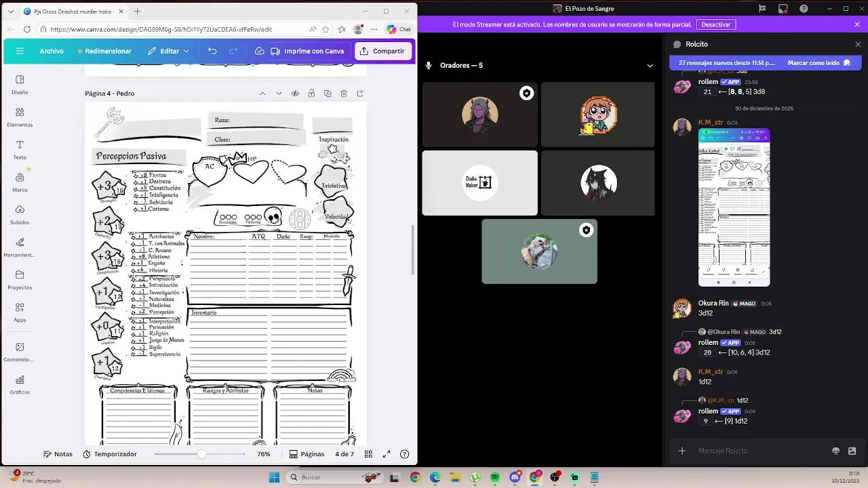868x488 pixels.
Task: Click the 76% zoom level
Action: click(264, 454)
